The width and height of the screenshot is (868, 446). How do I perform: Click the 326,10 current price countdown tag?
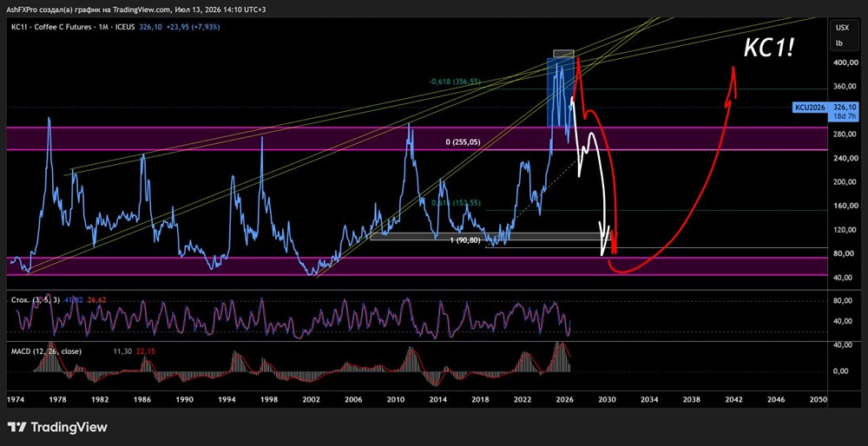tap(845, 111)
